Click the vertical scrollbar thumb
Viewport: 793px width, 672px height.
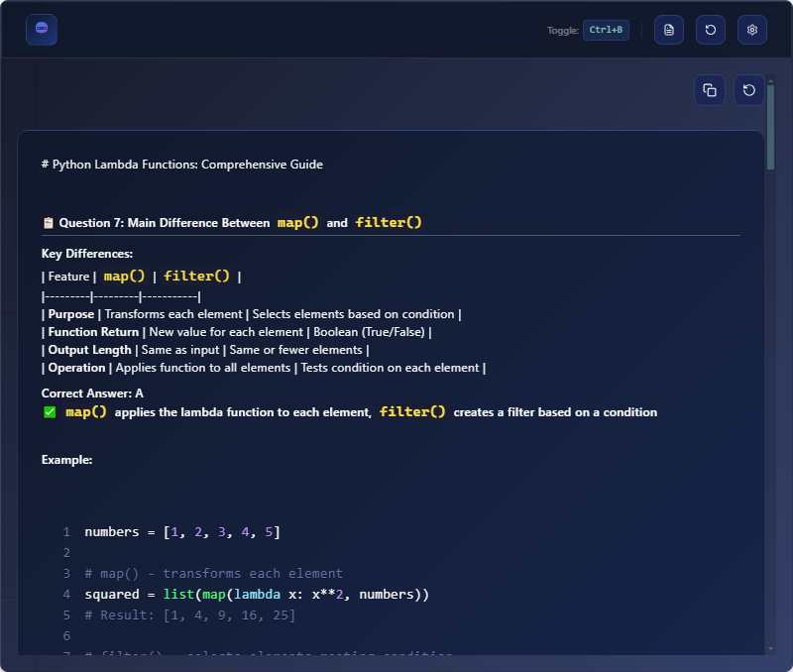coord(771,127)
